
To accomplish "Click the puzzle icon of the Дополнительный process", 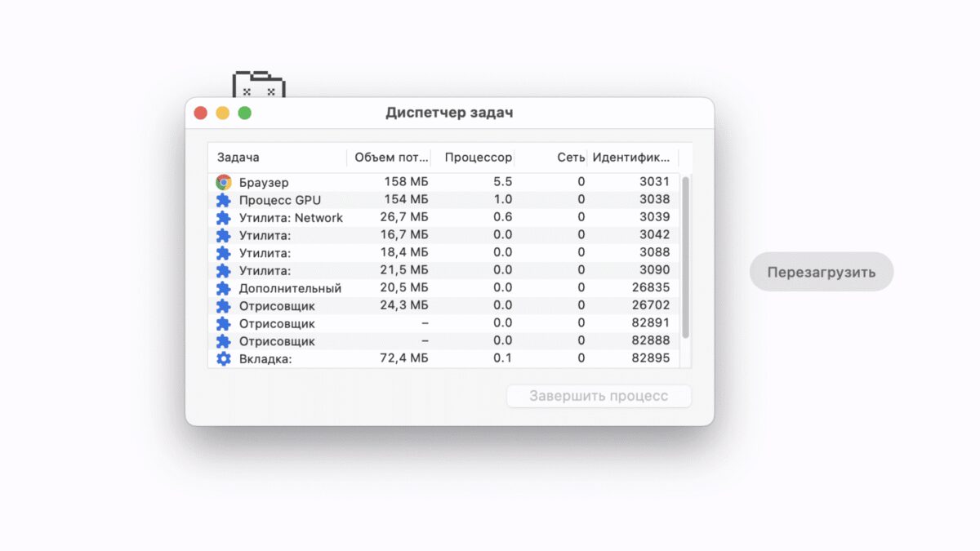I will tap(224, 288).
